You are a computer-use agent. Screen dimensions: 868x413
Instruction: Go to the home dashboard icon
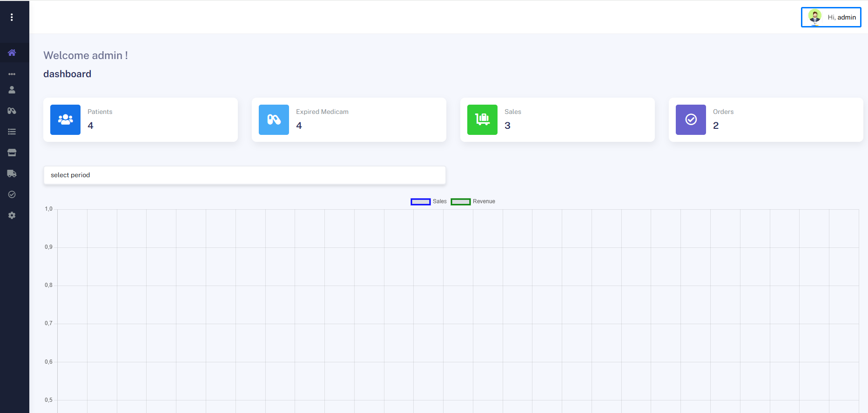[x=12, y=53]
